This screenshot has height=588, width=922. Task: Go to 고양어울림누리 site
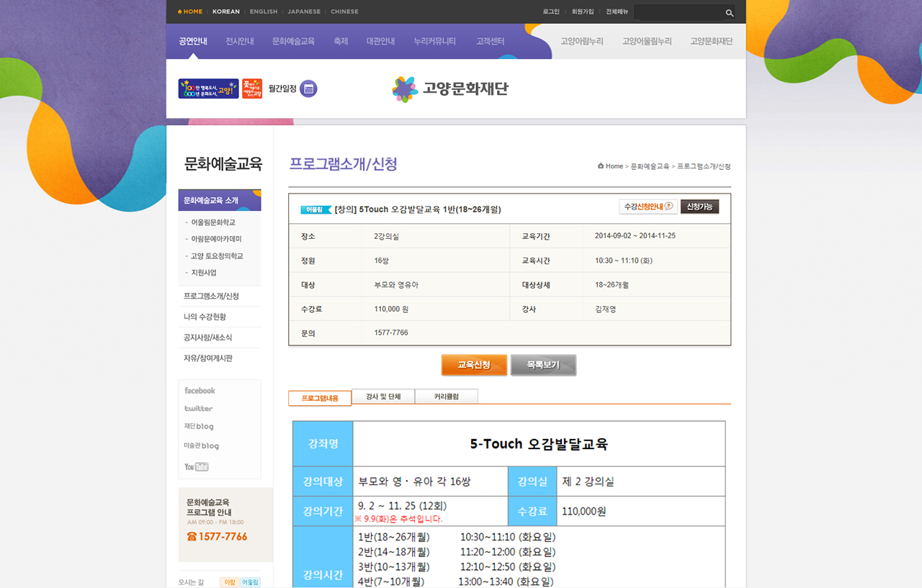pos(647,41)
